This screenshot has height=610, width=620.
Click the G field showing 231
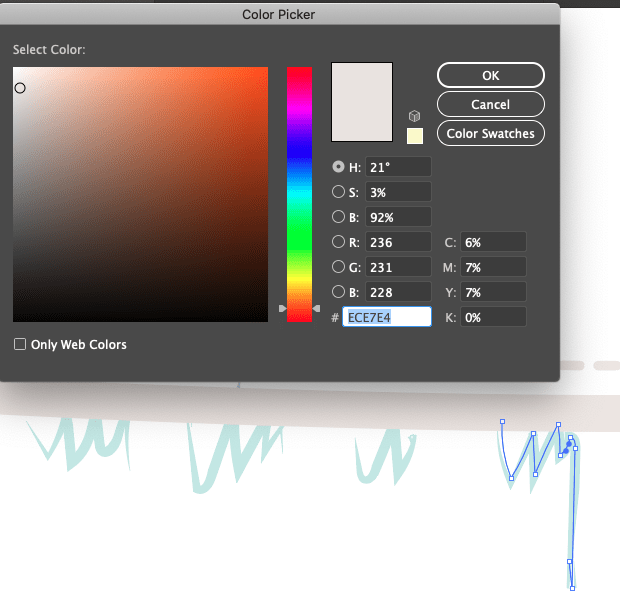398,267
